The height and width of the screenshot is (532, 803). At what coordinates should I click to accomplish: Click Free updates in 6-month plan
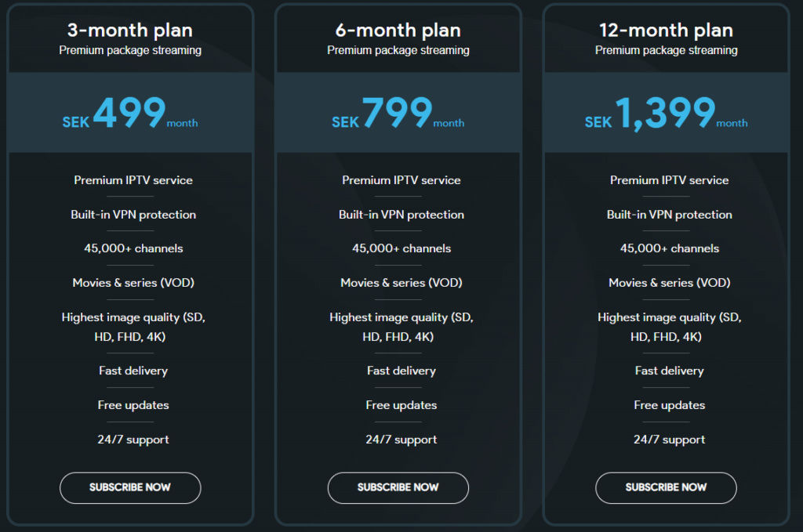401,405
